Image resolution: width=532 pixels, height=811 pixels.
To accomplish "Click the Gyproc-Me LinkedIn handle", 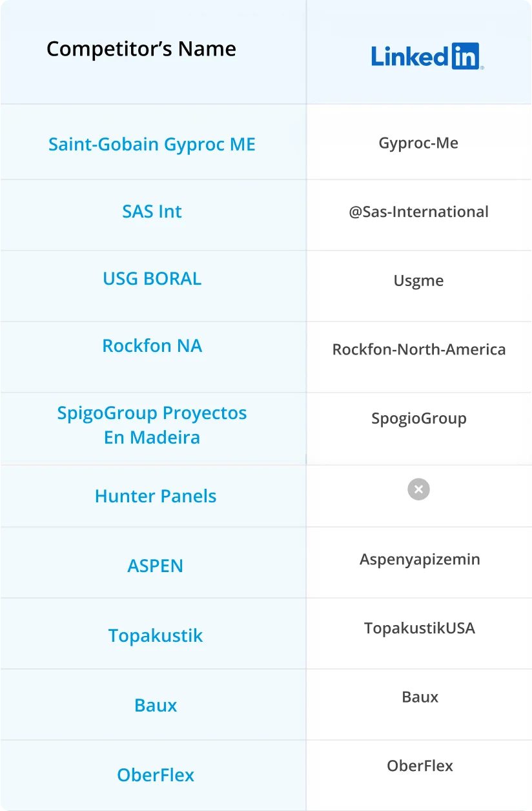I will (x=418, y=143).
